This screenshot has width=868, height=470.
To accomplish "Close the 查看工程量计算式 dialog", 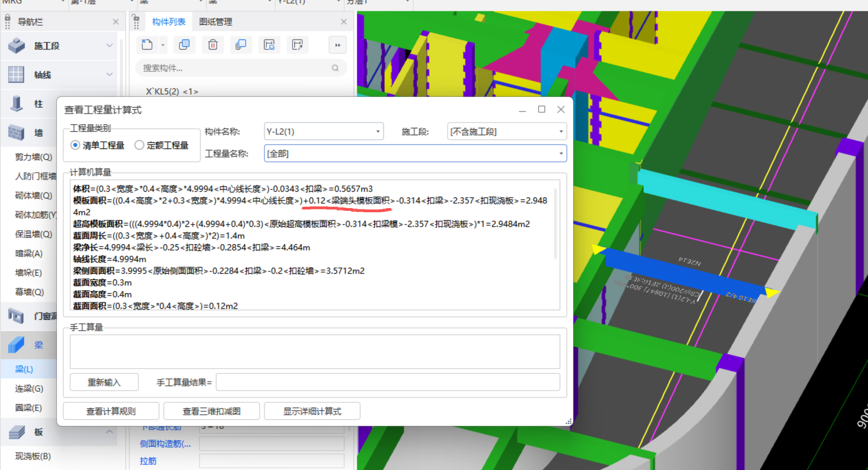I will (561, 109).
